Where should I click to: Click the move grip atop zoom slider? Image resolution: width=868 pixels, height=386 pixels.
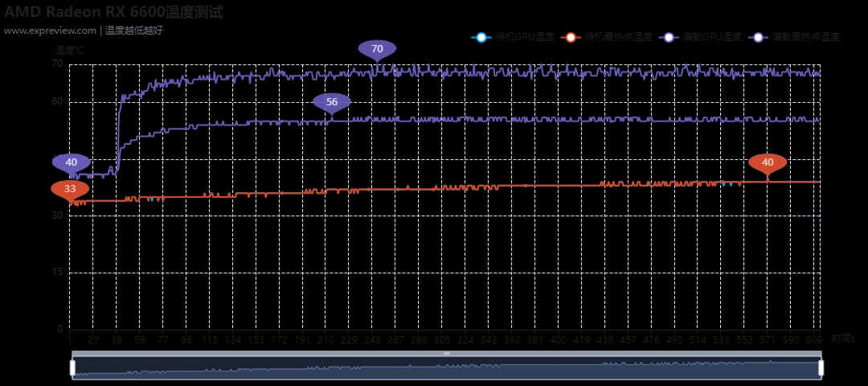[x=447, y=353]
